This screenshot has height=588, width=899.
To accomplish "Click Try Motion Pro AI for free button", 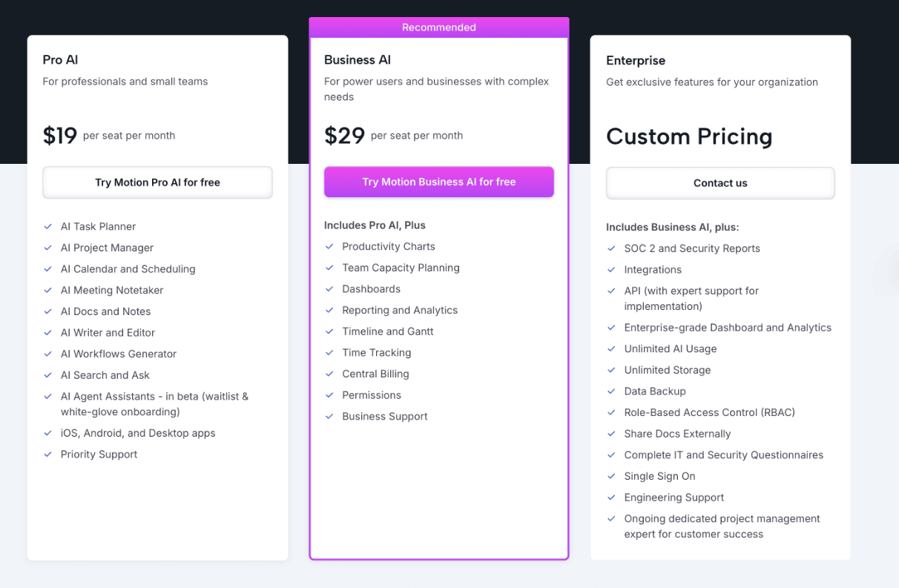I will pos(157,182).
